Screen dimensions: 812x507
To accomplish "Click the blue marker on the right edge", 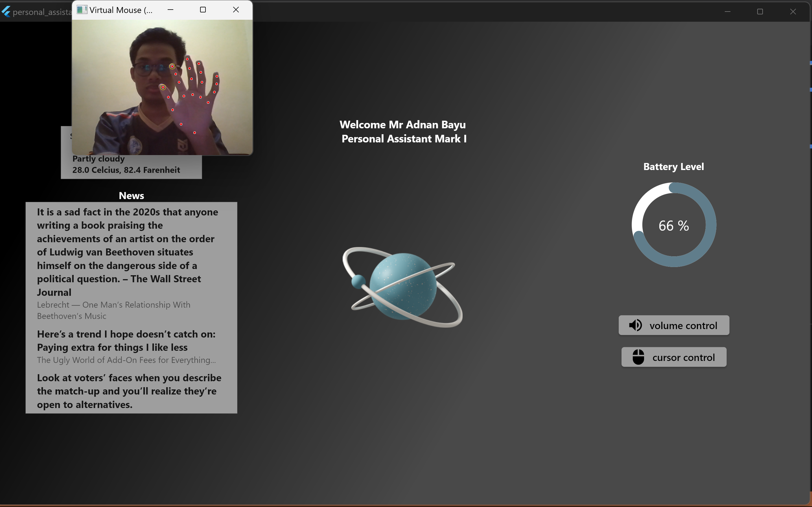I will pos(810,62).
